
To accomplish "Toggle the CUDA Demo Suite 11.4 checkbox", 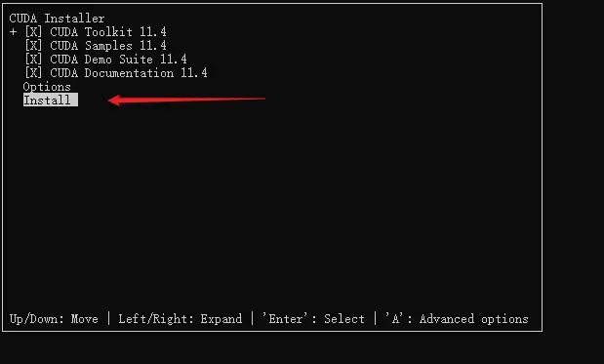I will [x=33, y=60].
